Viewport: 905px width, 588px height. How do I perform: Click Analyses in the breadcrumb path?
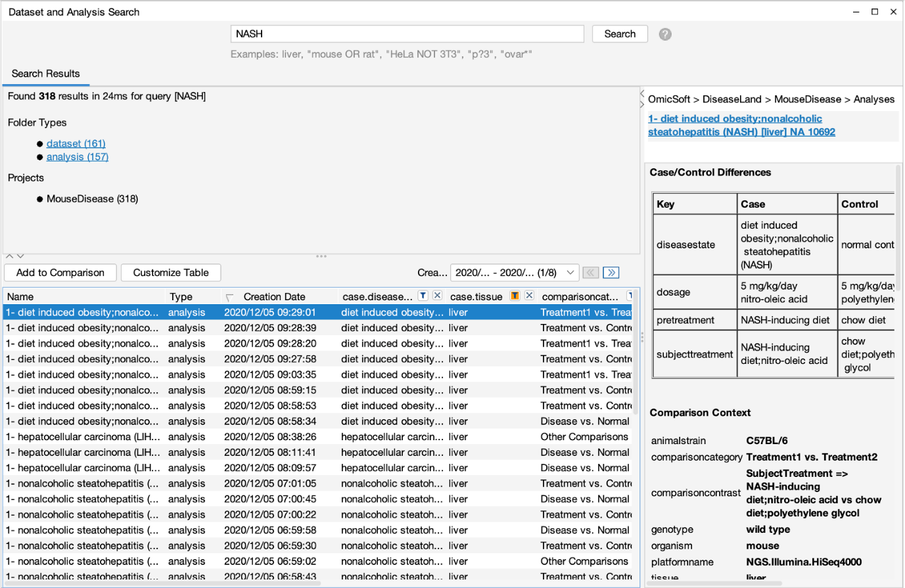[873, 99]
